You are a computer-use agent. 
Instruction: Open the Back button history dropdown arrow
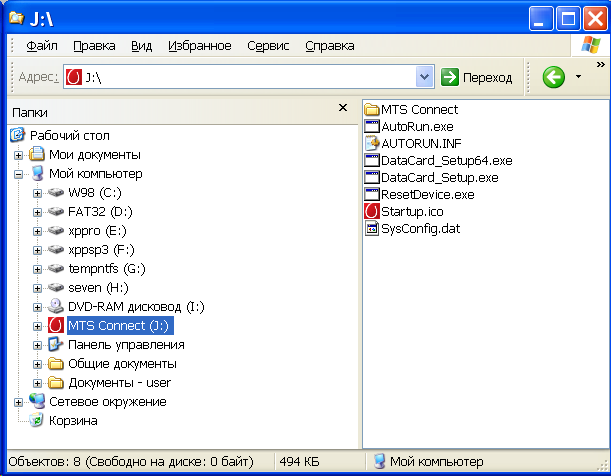(579, 77)
